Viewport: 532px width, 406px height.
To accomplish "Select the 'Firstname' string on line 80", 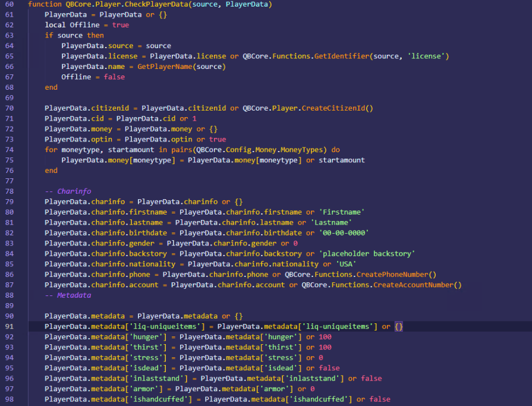I will click(x=343, y=212).
